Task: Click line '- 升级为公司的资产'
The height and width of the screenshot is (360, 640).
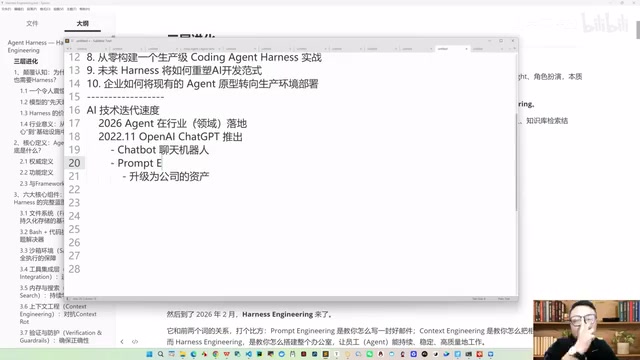Action: pos(166,177)
